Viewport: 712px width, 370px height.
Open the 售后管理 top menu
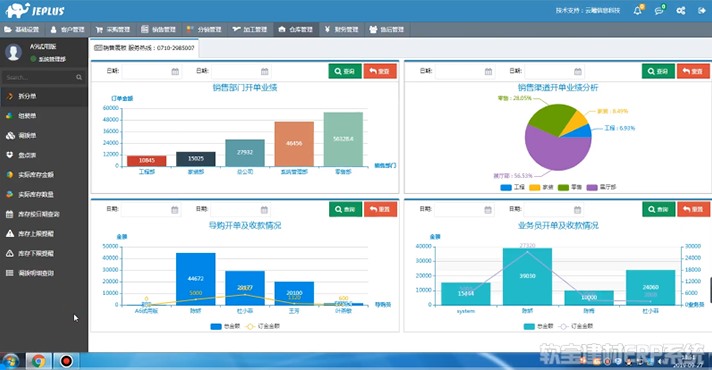pos(387,30)
